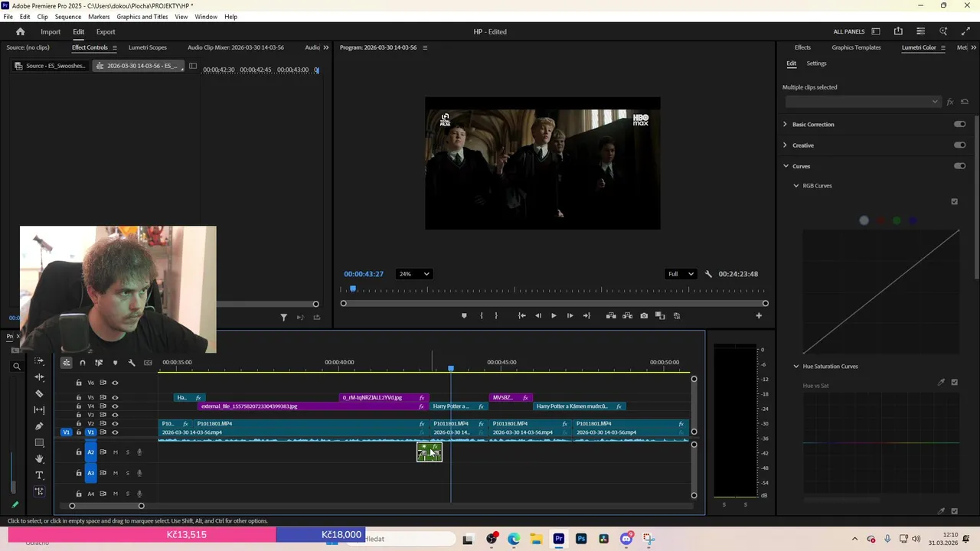Reset Lumetri effect with reset arrow
Image resolution: width=980 pixels, height=551 pixels.
965,102
